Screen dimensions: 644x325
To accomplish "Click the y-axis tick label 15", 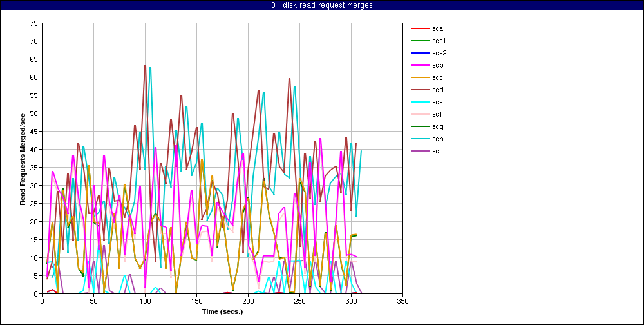I will 34,239.
